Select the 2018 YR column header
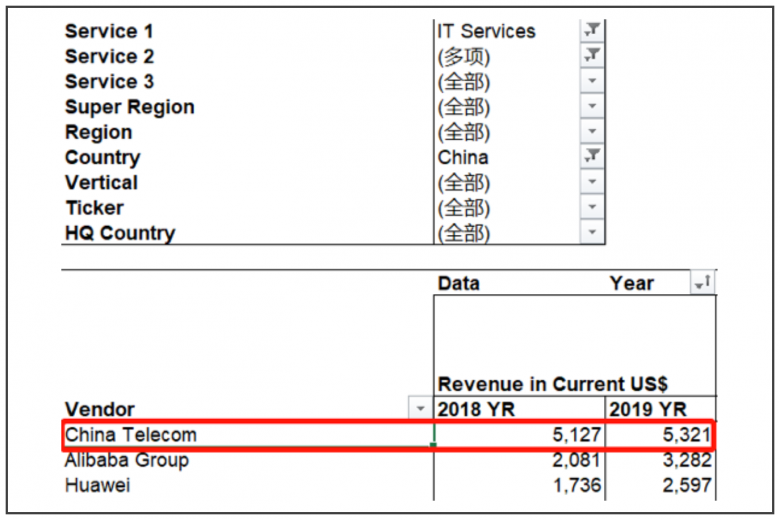 tap(476, 410)
